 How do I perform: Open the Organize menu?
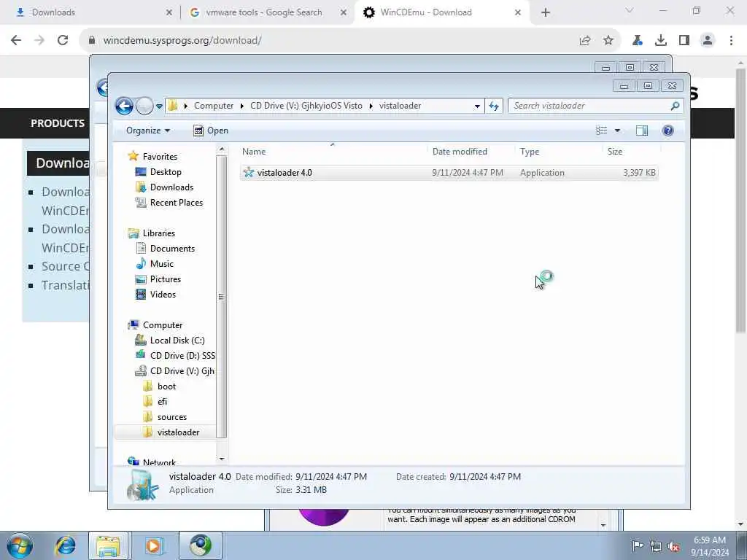[x=147, y=131]
